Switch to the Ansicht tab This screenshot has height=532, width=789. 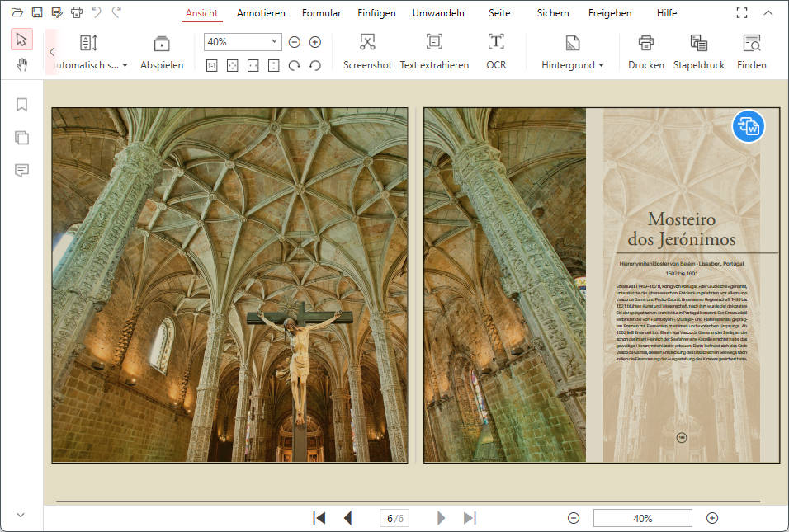201,13
